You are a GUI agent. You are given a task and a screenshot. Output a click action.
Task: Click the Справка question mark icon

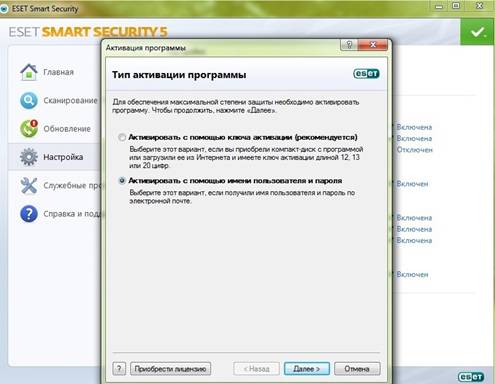click(x=29, y=214)
